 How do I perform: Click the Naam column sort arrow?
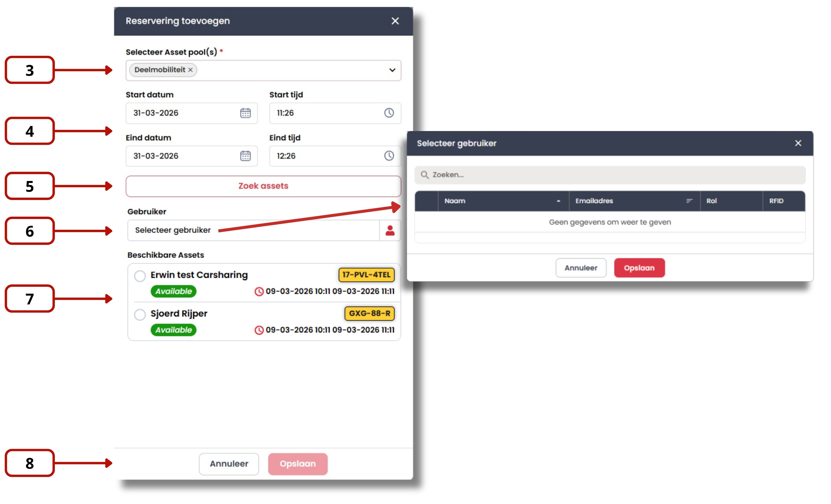(x=558, y=201)
